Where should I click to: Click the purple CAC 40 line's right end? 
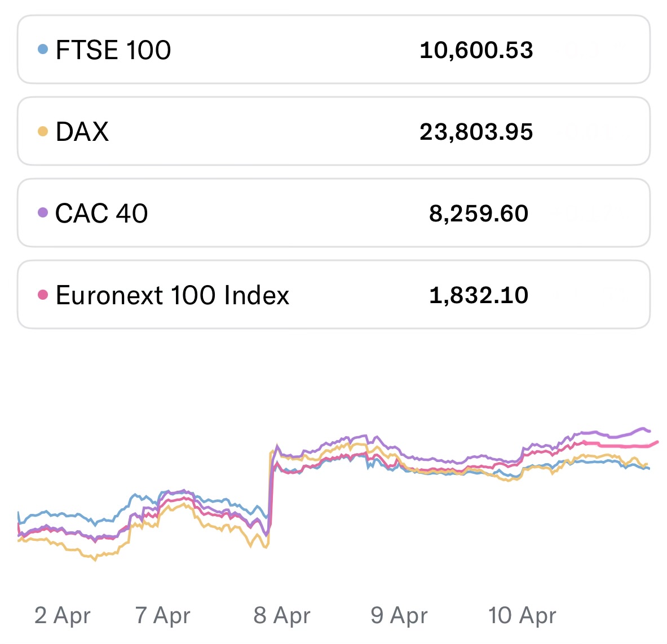[x=648, y=431]
